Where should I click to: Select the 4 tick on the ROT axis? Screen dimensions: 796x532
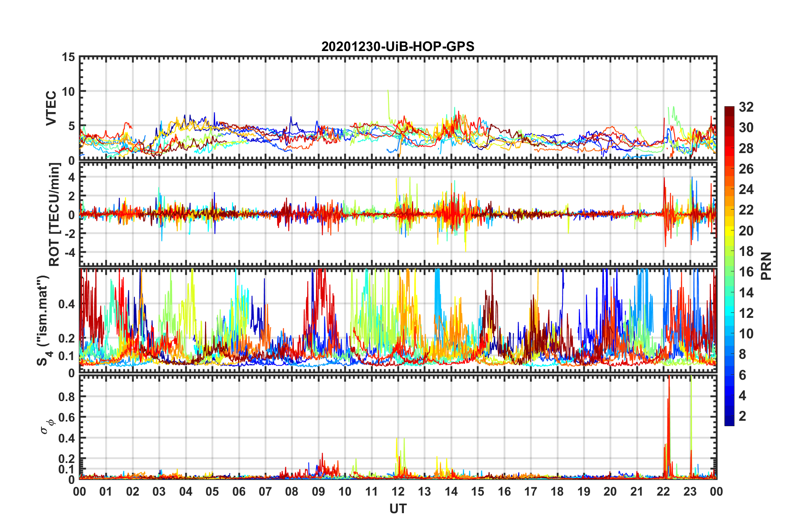[x=72, y=177]
